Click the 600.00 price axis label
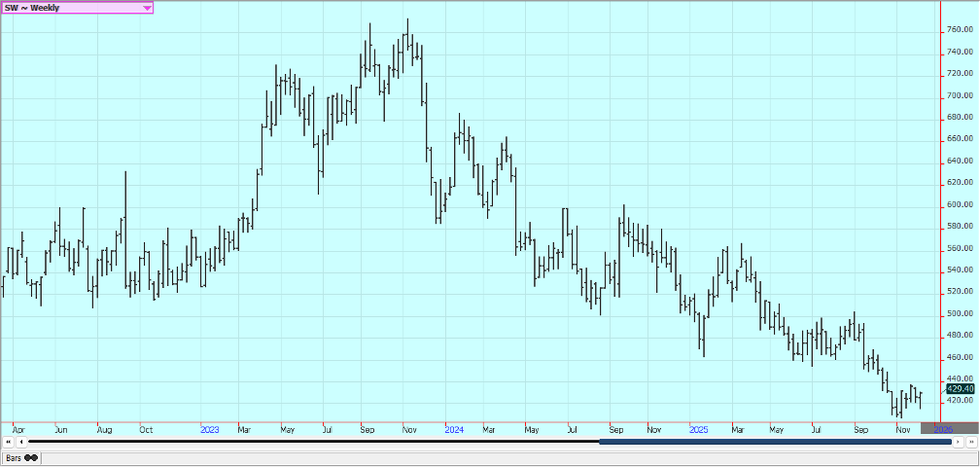 click(960, 204)
